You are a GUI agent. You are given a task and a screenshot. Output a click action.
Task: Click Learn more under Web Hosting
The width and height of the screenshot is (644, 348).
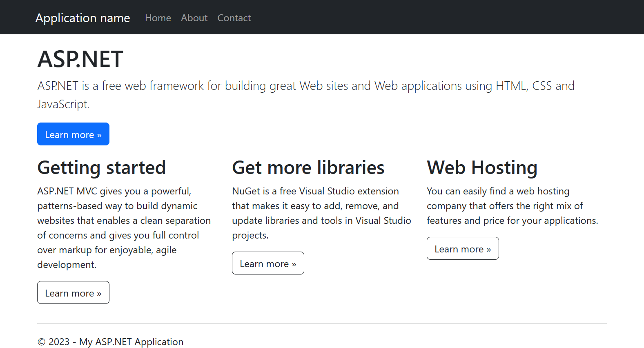coord(463,249)
